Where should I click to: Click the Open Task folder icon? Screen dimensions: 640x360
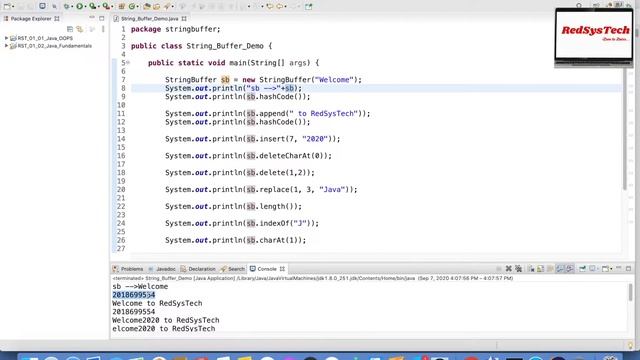[x=157, y=6]
